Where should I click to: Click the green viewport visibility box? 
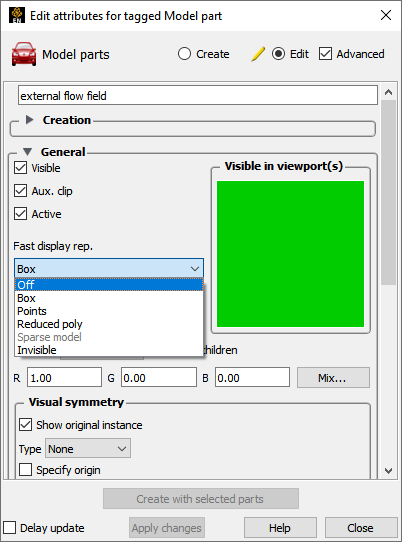click(290, 254)
